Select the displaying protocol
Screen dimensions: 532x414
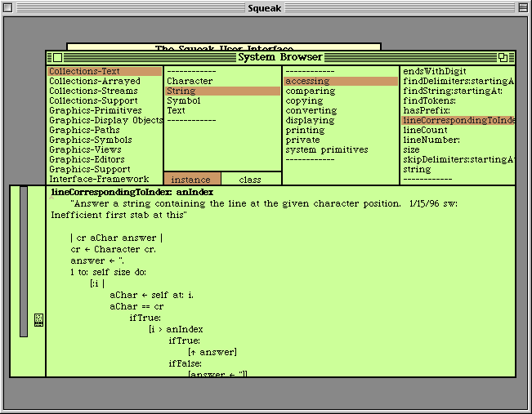pyautogui.click(x=341, y=120)
